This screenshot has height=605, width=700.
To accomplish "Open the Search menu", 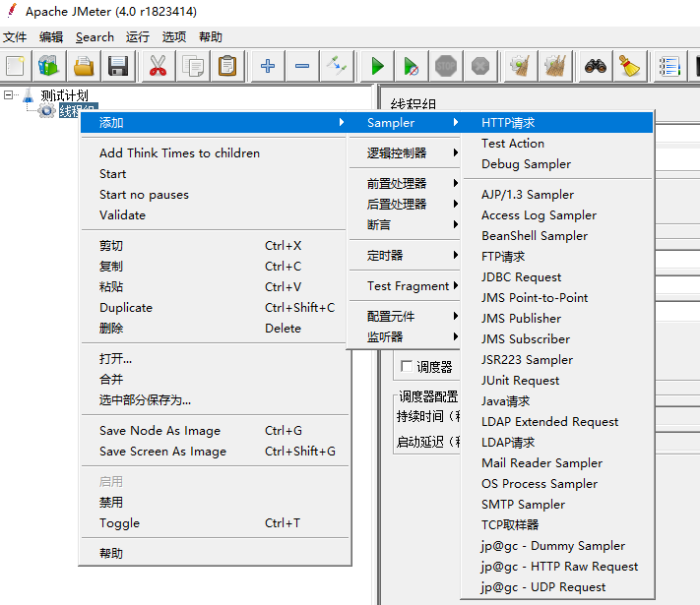I will coord(95,37).
